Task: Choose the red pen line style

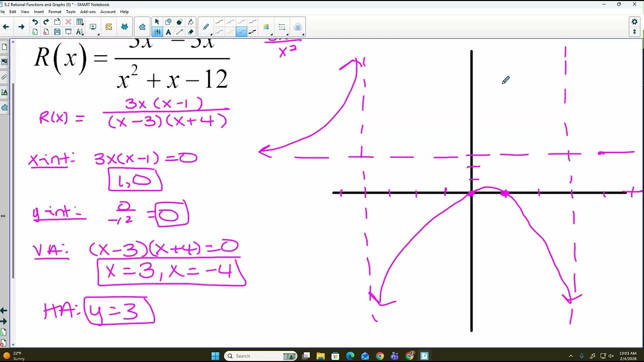Action: (x=230, y=22)
